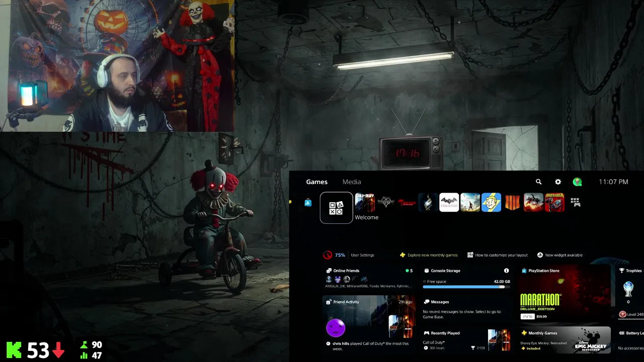Click the green K logo overlay
Screen dimensions: 644x362
pos(14,350)
